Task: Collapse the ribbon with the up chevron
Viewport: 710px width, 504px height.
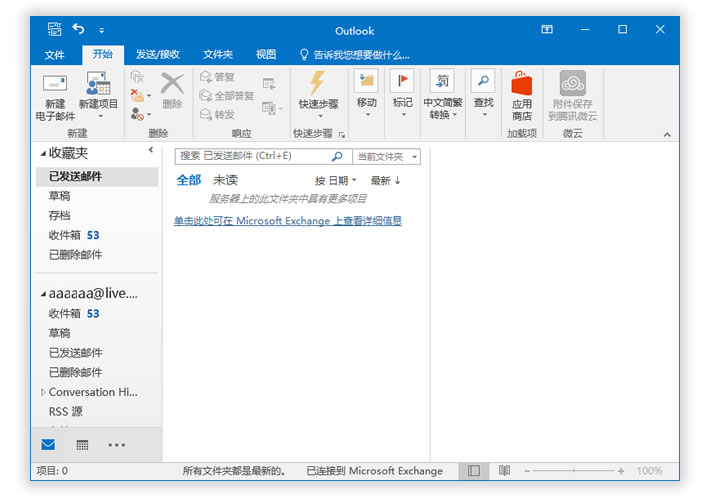Action: coord(667,134)
